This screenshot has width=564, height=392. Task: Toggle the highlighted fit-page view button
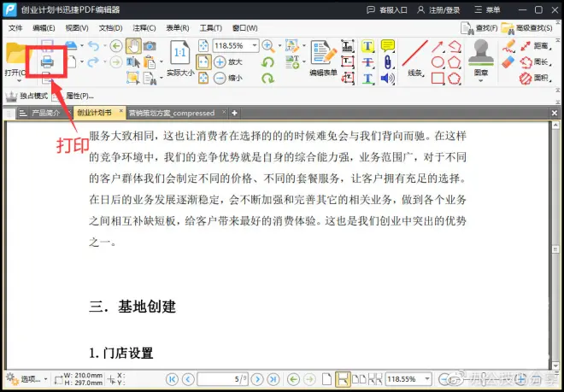(203, 61)
